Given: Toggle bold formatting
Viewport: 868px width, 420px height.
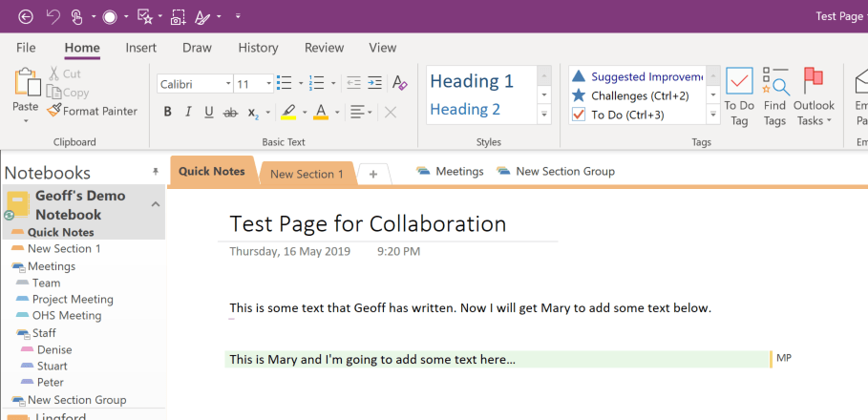Looking at the screenshot, I should coord(168,113).
